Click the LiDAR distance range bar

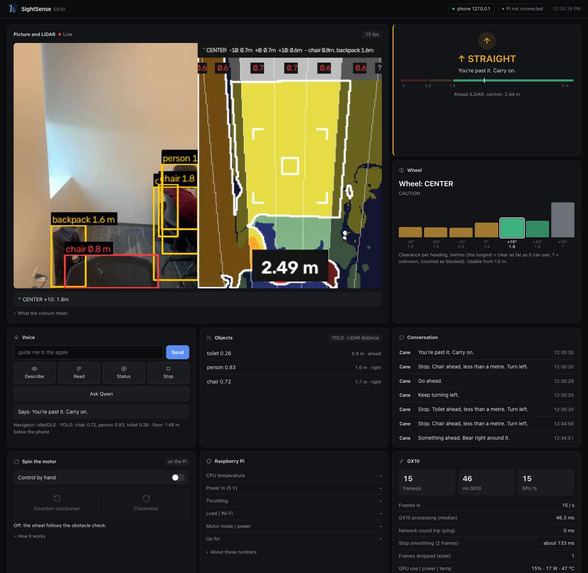click(x=487, y=80)
